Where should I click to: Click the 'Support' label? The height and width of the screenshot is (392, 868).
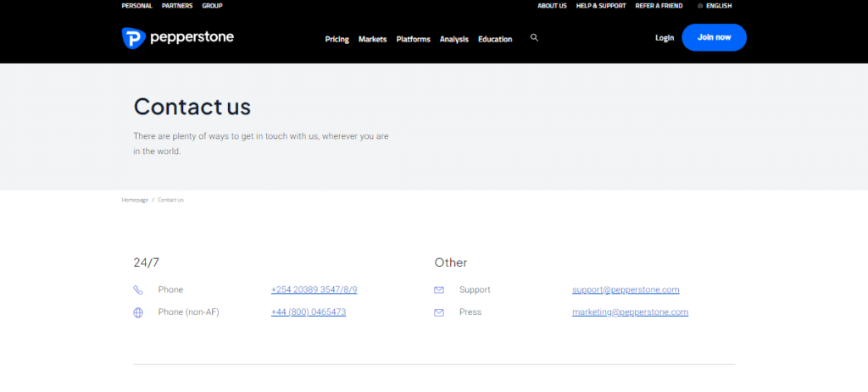click(x=475, y=290)
